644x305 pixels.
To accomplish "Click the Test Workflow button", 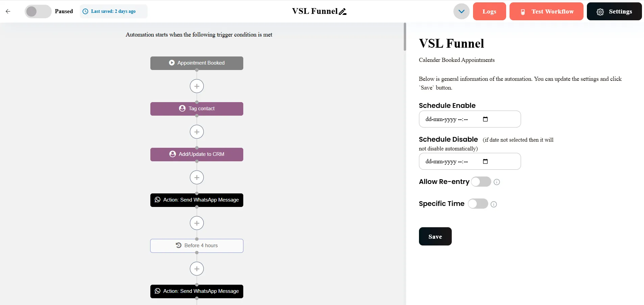I will click(x=546, y=11).
